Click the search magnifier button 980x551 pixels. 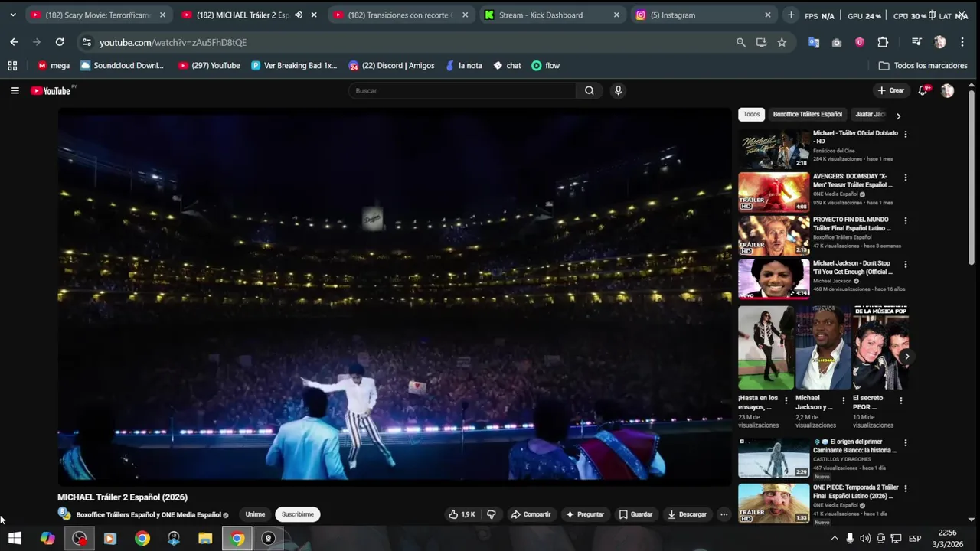589,90
